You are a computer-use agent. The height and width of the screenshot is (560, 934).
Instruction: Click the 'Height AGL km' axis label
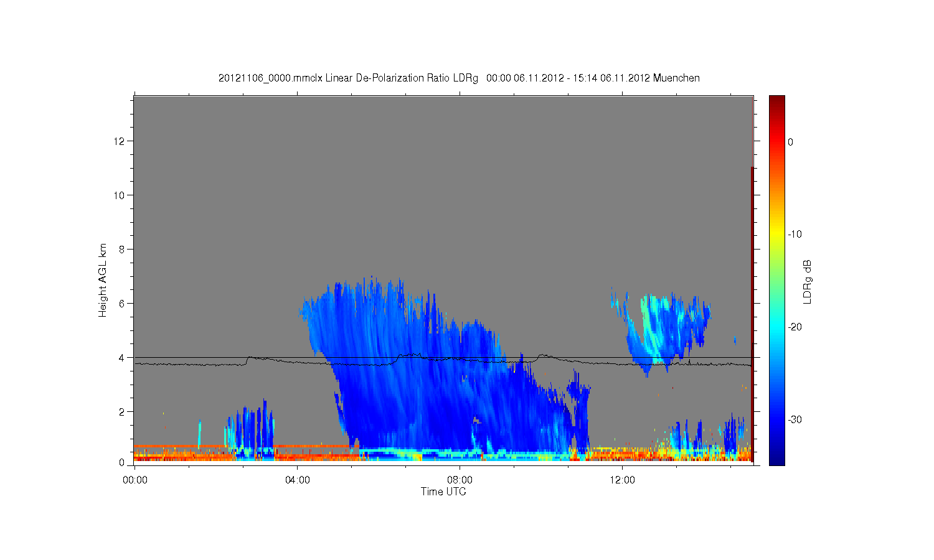[103, 280]
